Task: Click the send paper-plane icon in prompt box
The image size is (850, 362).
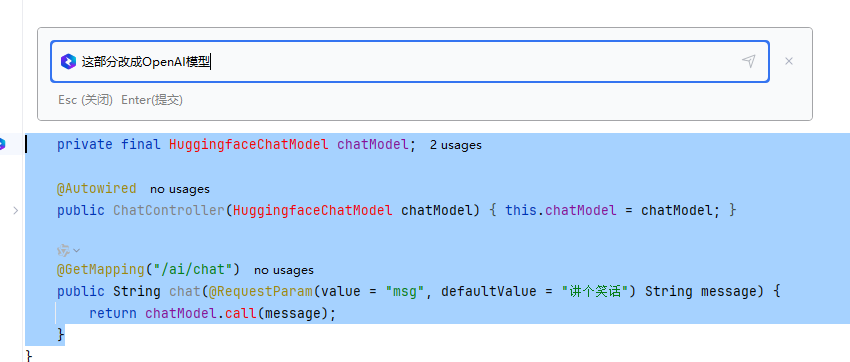Action: [749, 61]
